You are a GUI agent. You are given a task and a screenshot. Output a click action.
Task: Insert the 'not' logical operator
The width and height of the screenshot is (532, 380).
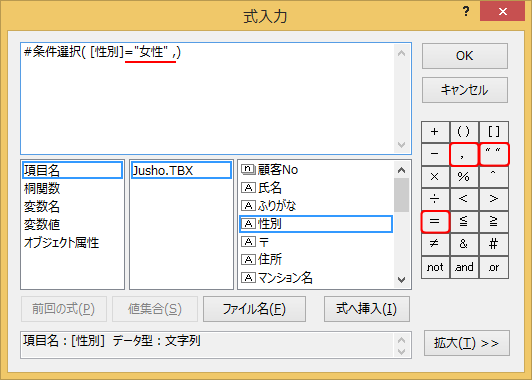coord(435,267)
